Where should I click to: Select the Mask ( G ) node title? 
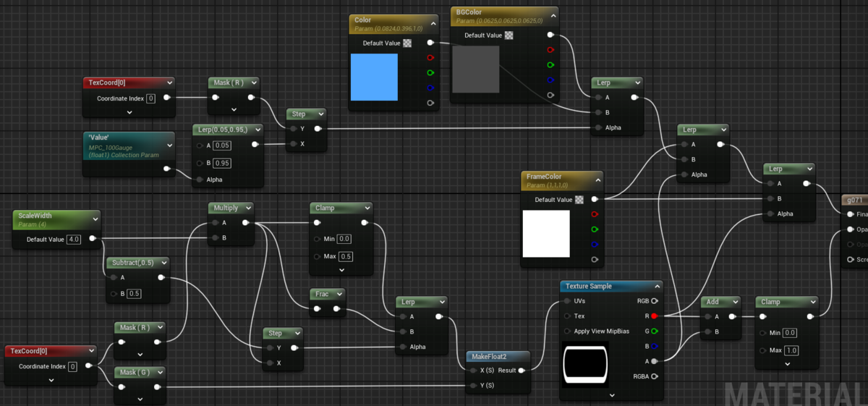click(x=134, y=372)
